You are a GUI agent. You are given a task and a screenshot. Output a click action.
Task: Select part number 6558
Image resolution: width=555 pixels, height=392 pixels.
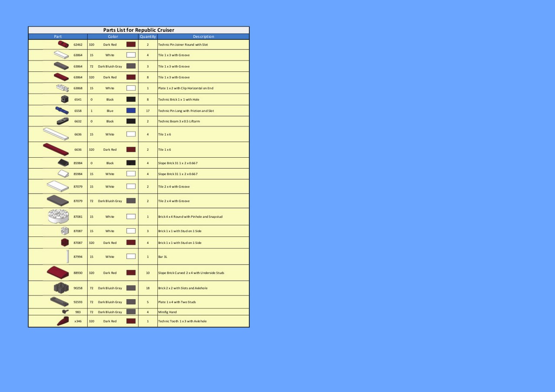pyautogui.click(x=78, y=110)
